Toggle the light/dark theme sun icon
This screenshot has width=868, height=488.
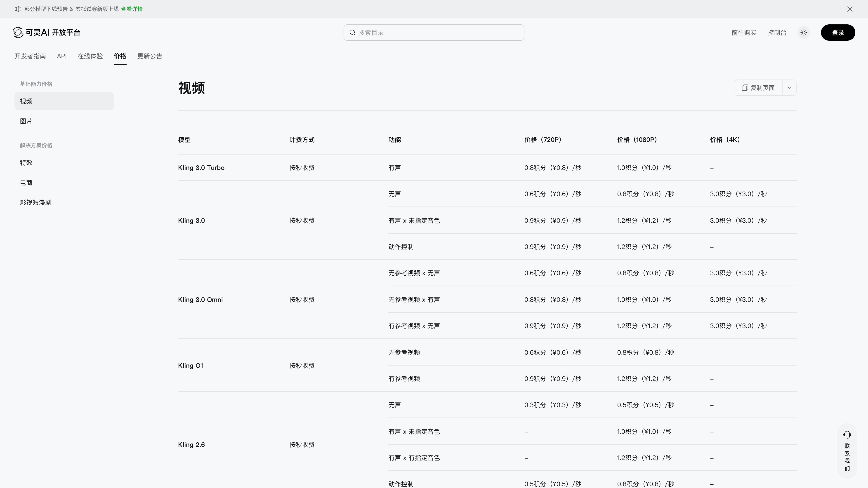(804, 33)
